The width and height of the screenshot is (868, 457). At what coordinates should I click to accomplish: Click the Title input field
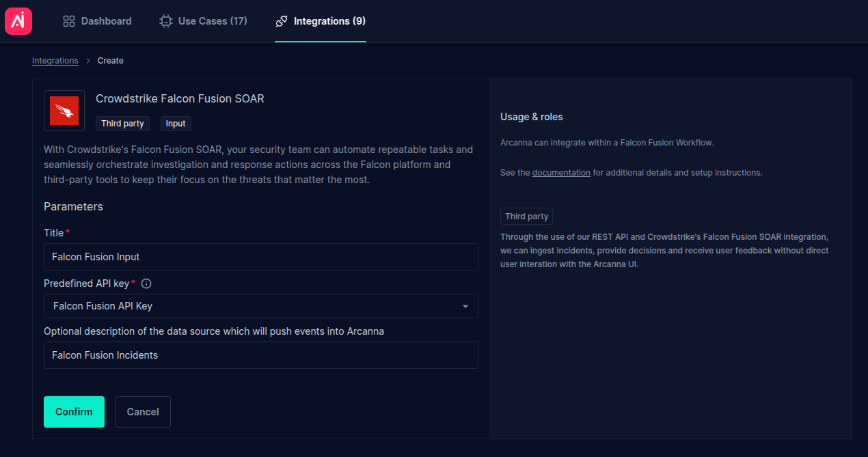[x=261, y=257]
